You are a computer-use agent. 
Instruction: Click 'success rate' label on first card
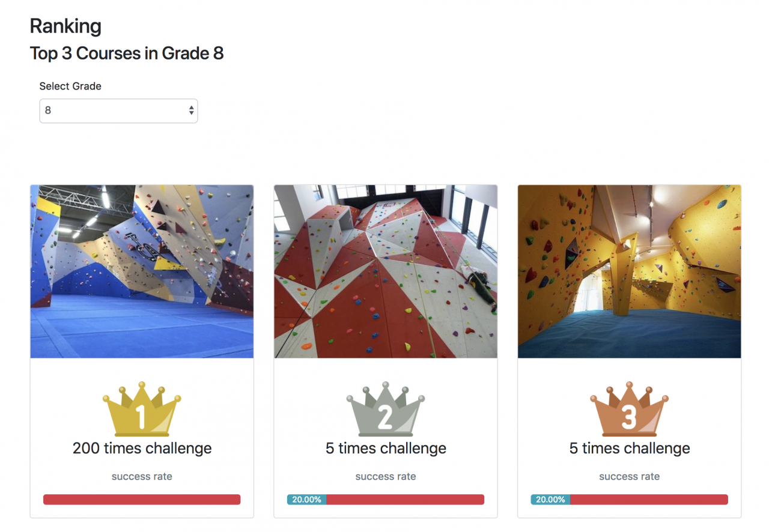pos(142,477)
